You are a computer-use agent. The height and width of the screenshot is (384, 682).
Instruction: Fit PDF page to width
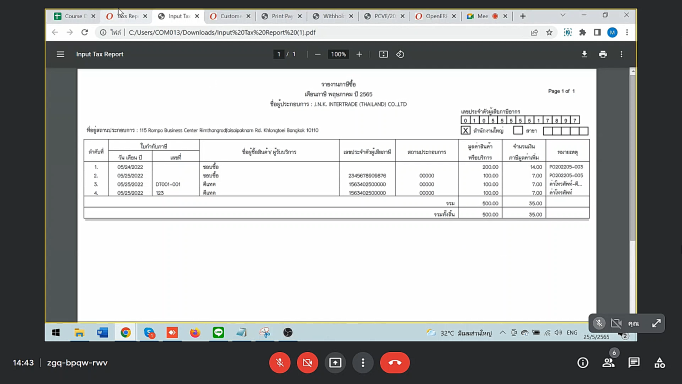click(x=383, y=54)
